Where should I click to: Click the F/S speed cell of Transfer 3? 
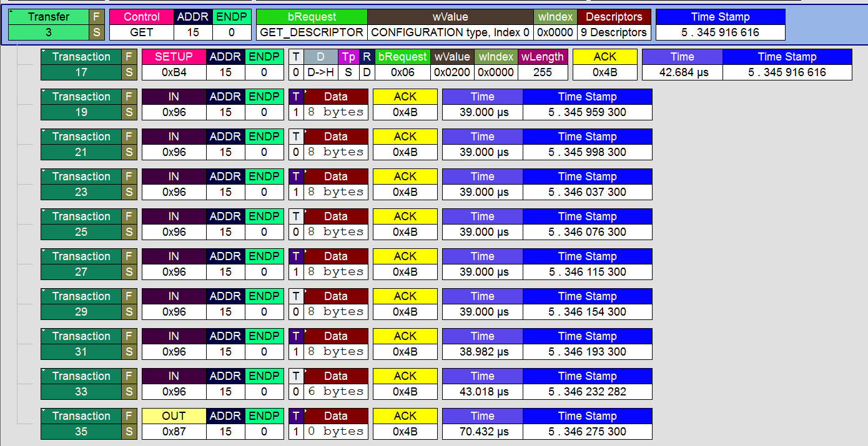(x=96, y=24)
